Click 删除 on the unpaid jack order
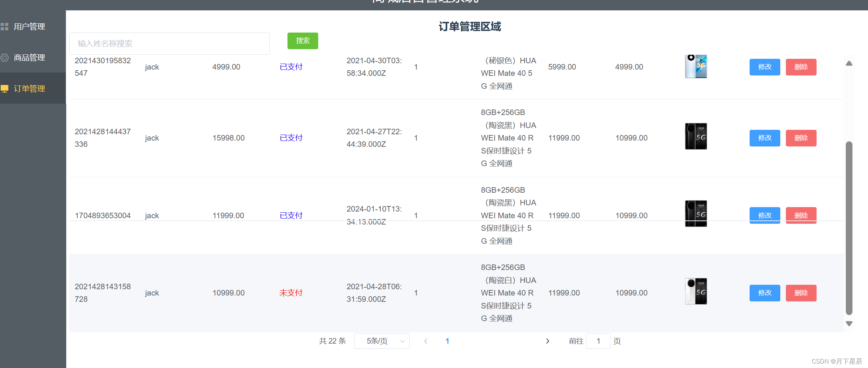The width and height of the screenshot is (868, 368). pyautogui.click(x=801, y=293)
